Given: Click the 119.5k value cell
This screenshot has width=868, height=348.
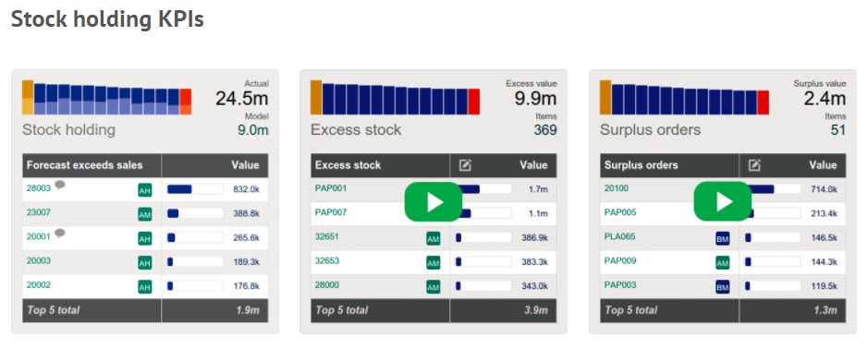Looking at the screenshot, I should (824, 286).
